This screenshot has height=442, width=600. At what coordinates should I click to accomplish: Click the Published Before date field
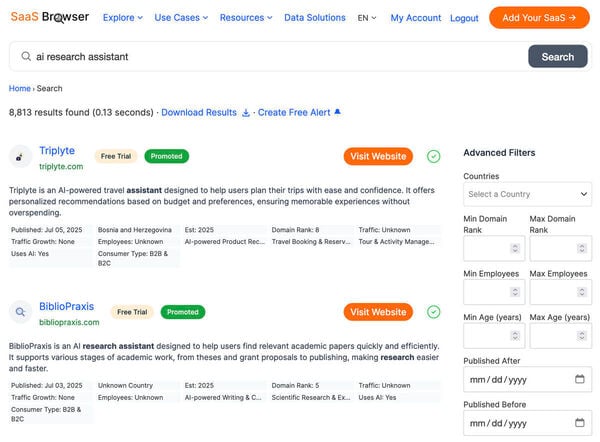click(x=527, y=422)
